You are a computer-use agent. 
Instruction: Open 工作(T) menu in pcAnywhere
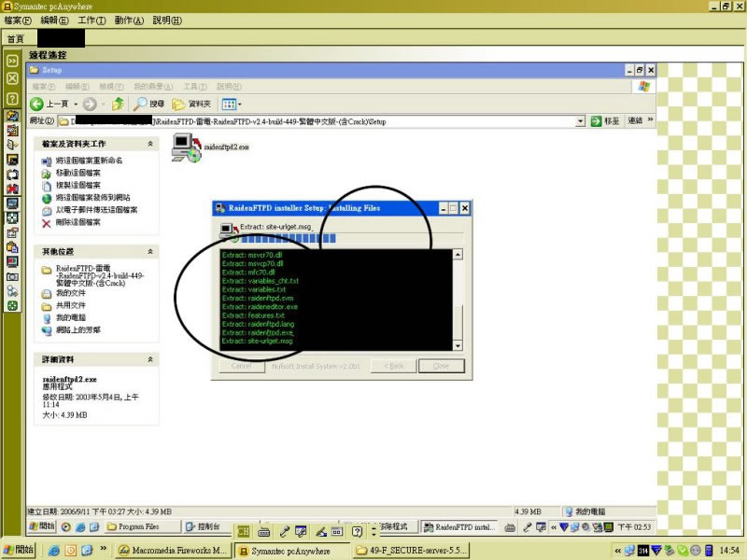92,20
